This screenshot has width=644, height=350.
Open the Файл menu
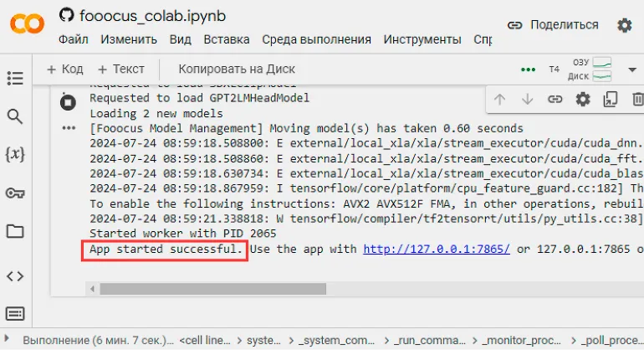pos(74,39)
